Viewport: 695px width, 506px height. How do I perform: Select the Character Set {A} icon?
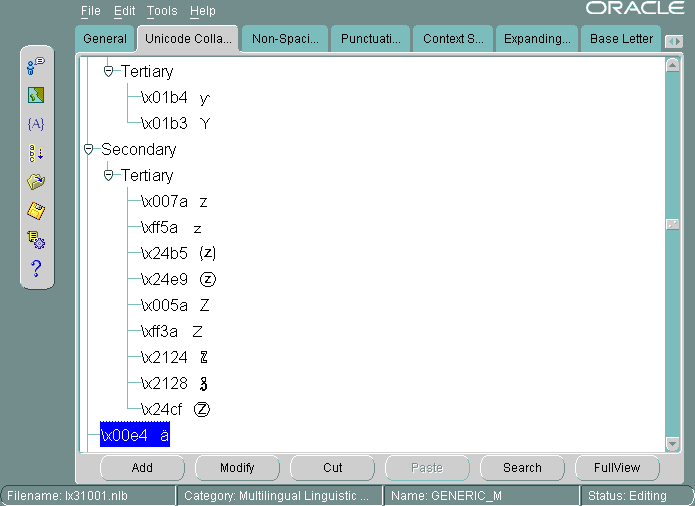coord(36,124)
